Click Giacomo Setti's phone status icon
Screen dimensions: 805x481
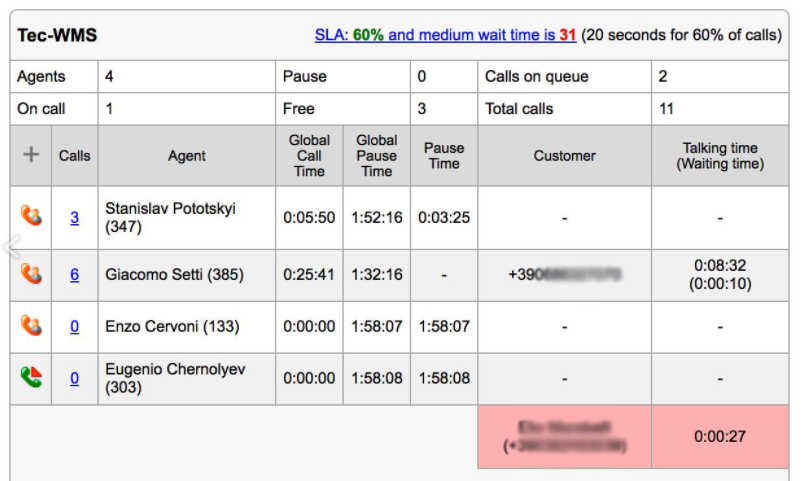click(x=31, y=274)
